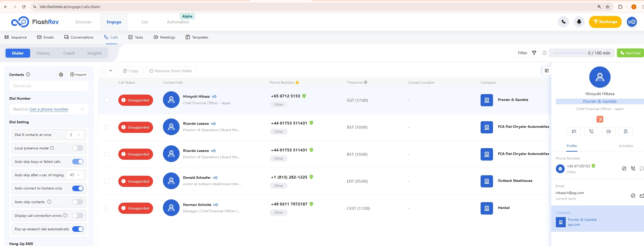This screenshot has width=644, height=246.
Task: Click the Shortcuts input field
Action: (x=49, y=86)
